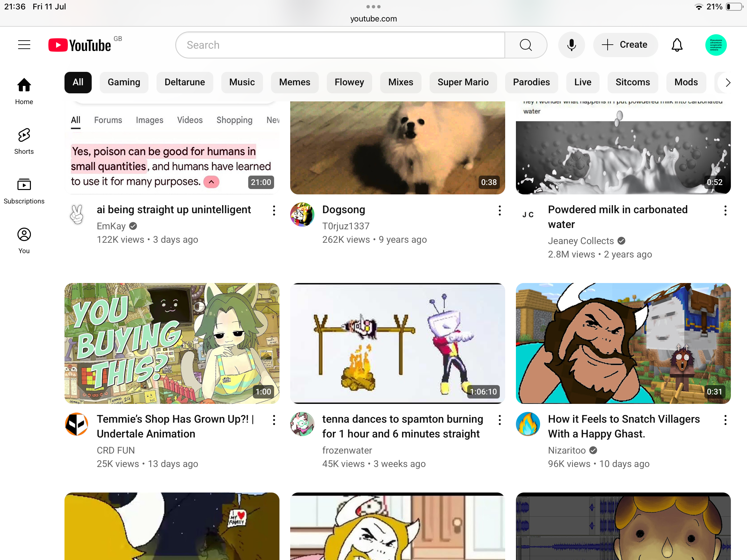The height and width of the screenshot is (560, 747).
Task: Visit the T0rjuz1337 channel name
Action: [x=346, y=226]
